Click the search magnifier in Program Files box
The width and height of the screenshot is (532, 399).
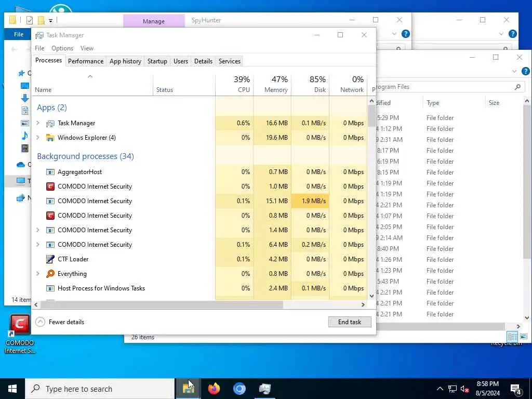(x=517, y=87)
